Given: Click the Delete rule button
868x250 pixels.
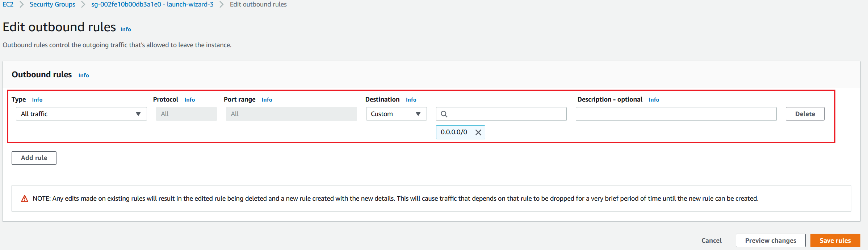Looking at the screenshot, I should (x=805, y=114).
